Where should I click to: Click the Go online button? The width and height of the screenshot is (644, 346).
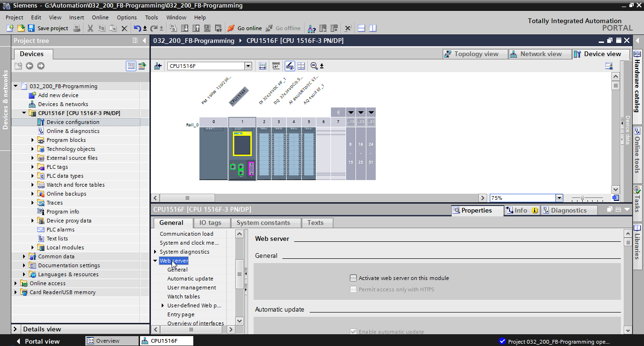[245, 28]
